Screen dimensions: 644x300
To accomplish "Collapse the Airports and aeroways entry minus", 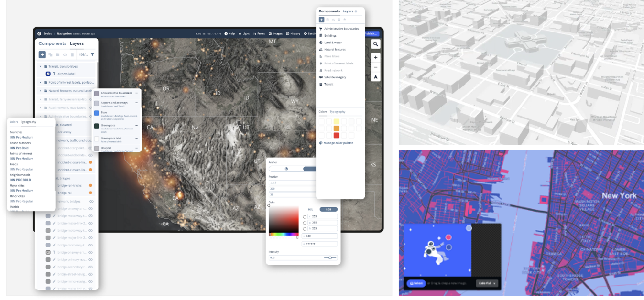I will click(x=136, y=103).
